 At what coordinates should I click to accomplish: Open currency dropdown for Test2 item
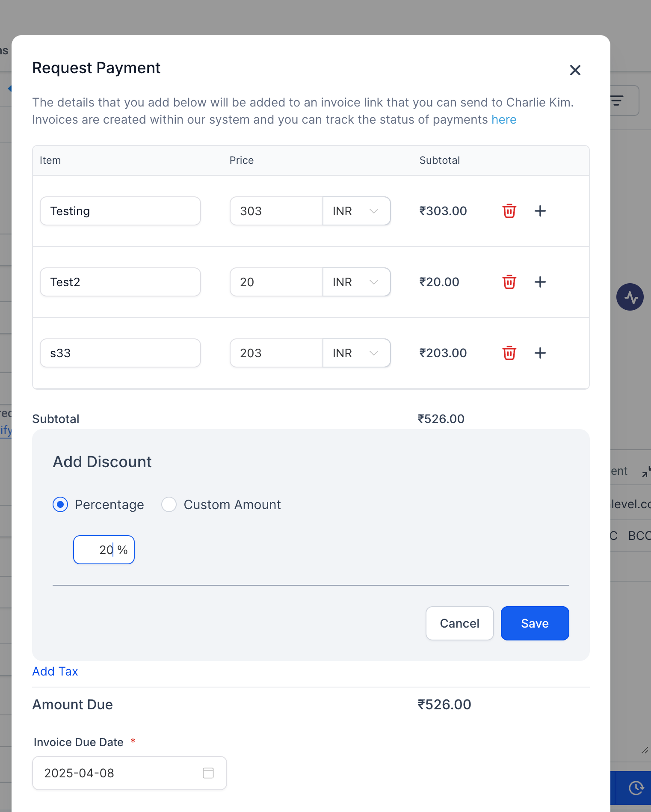pyautogui.click(x=356, y=282)
